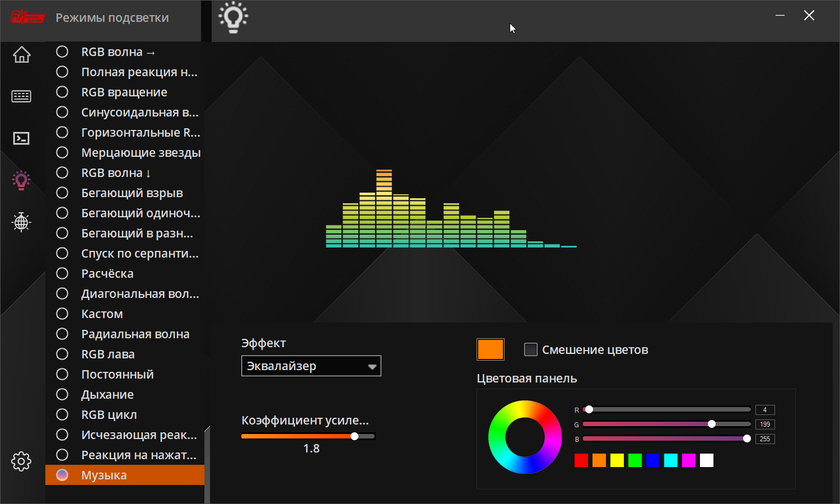Viewport: 840px width, 504px height.
Task: Select the macro editor sidebar icon
Action: click(x=21, y=138)
